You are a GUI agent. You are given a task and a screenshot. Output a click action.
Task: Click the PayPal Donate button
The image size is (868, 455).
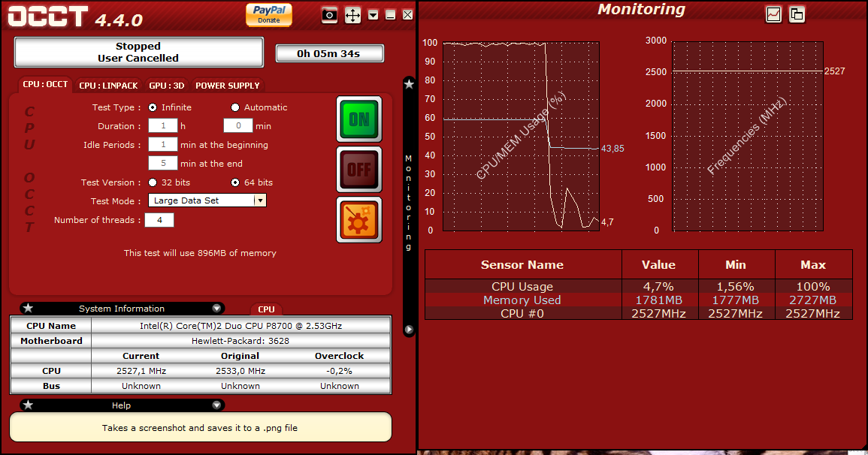pyautogui.click(x=268, y=14)
